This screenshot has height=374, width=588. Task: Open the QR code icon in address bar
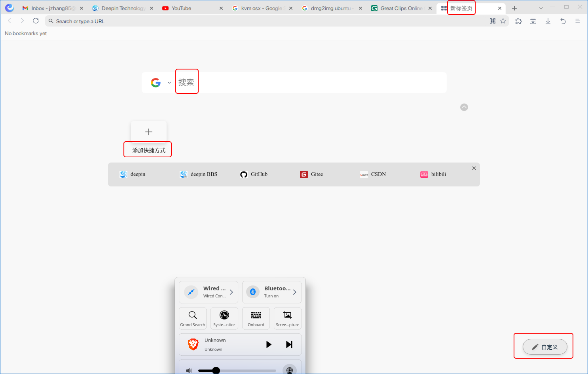[x=493, y=21]
